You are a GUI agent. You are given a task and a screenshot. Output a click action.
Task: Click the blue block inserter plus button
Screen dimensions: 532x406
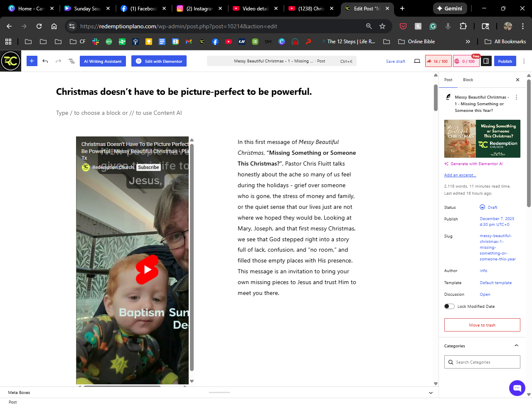(x=32, y=61)
